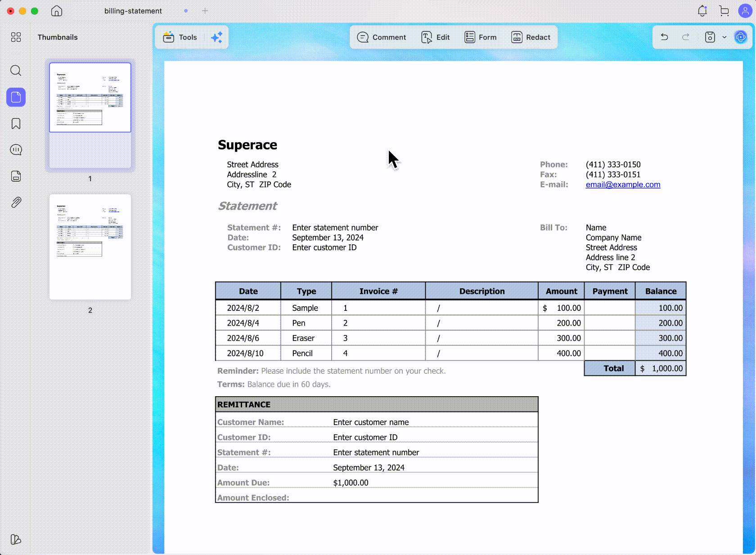Click the redo arrow

click(x=686, y=37)
